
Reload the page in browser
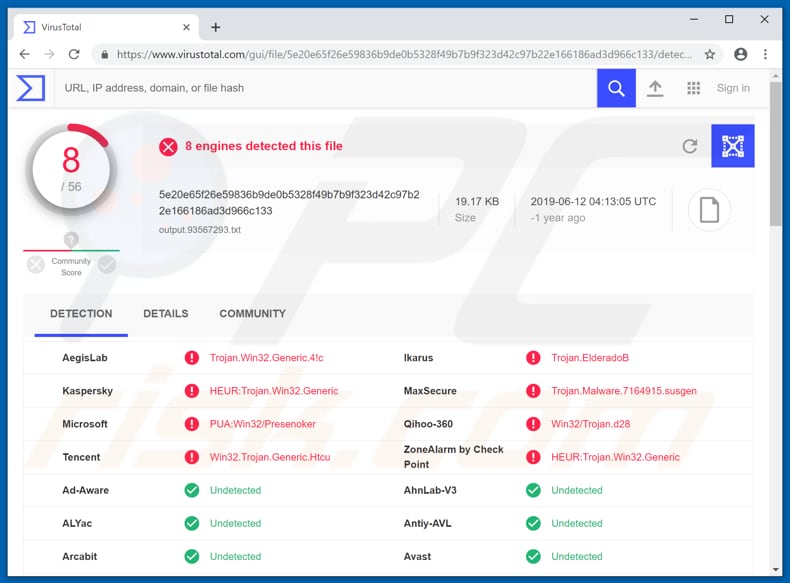pyautogui.click(x=74, y=54)
